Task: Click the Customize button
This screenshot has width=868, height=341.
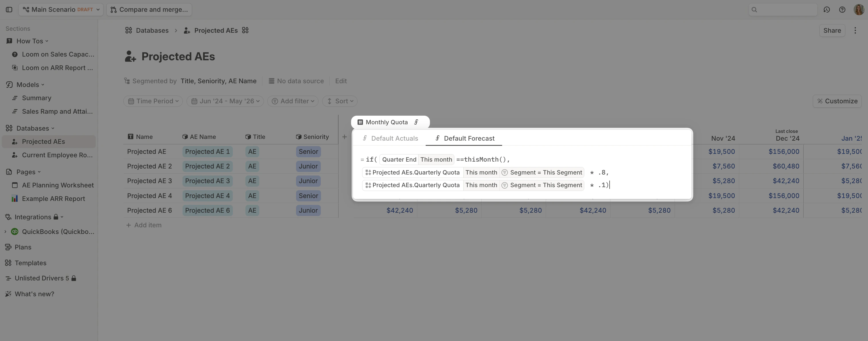Action: tap(837, 101)
